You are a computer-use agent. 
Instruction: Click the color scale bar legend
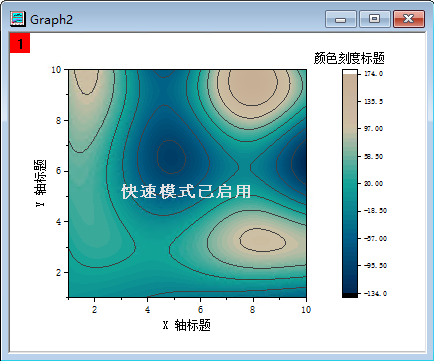pyautogui.click(x=350, y=183)
